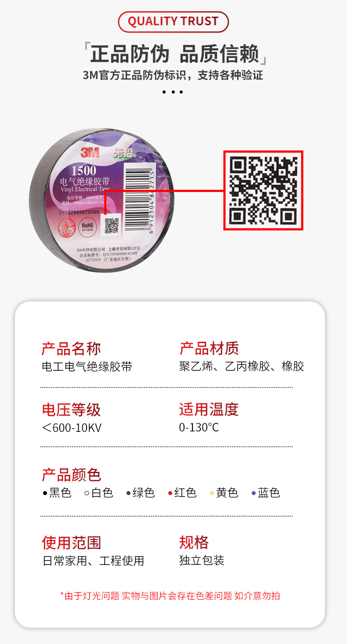Click the red color-difference disclaimer text

click(170, 596)
